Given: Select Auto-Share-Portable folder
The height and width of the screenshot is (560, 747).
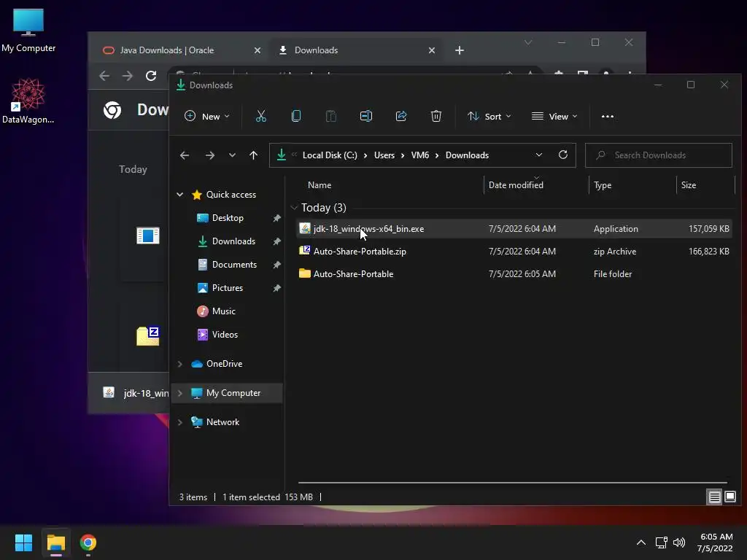Looking at the screenshot, I should [x=514, y=274].
